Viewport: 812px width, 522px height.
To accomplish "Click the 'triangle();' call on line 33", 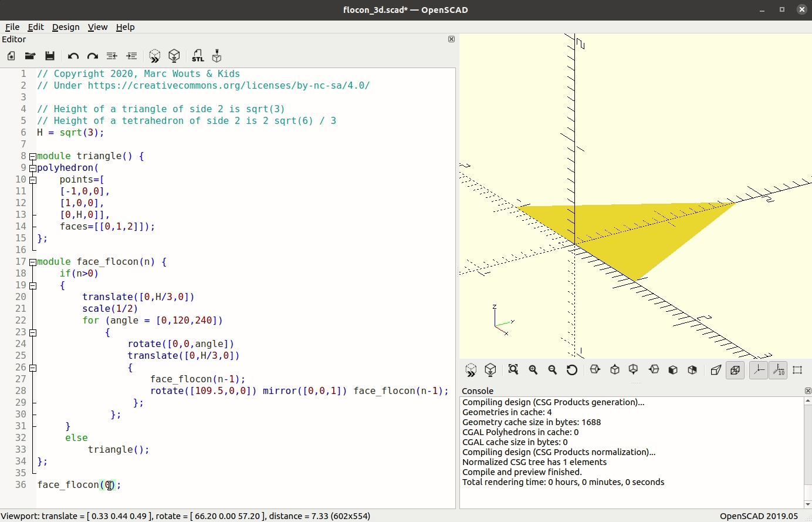I will coord(119,450).
